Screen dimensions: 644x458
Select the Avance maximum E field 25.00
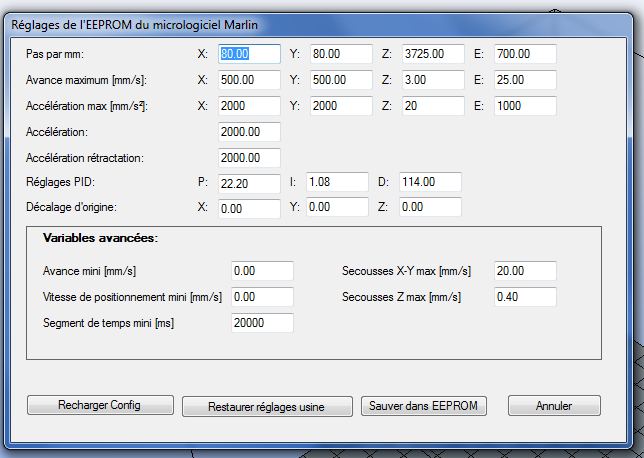(x=525, y=80)
